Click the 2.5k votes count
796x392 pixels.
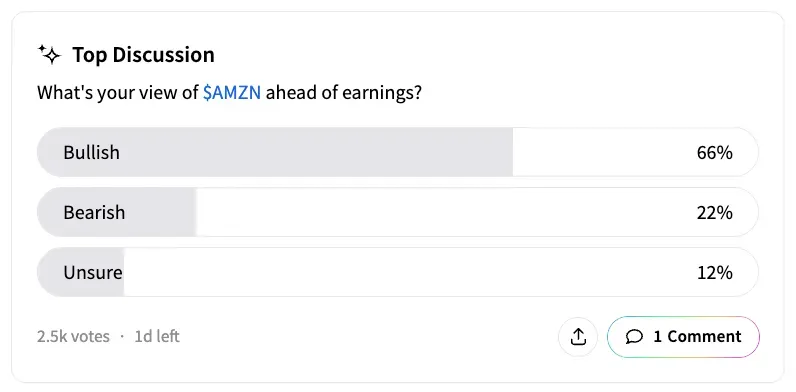tap(73, 336)
